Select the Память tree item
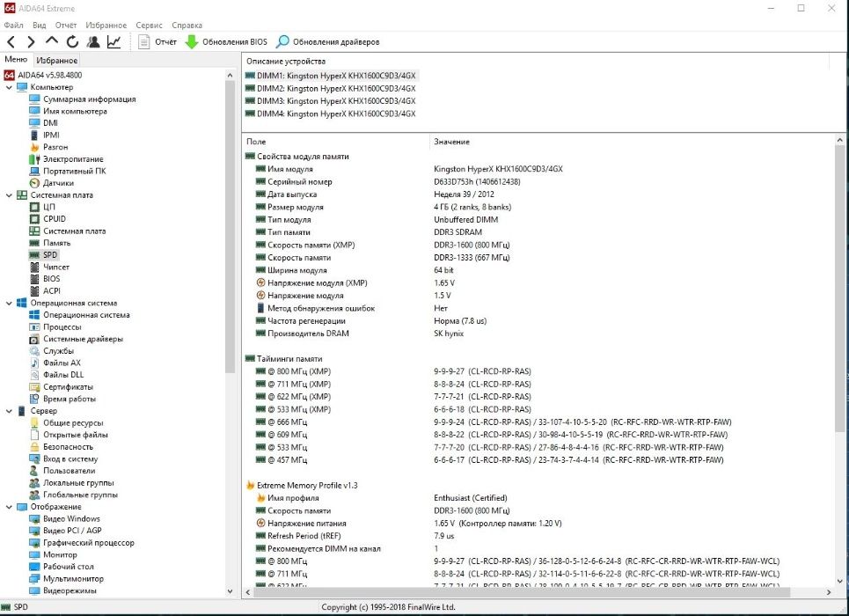The width and height of the screenshot is (849, 616). pyautogui.click(x=50, y=243)
